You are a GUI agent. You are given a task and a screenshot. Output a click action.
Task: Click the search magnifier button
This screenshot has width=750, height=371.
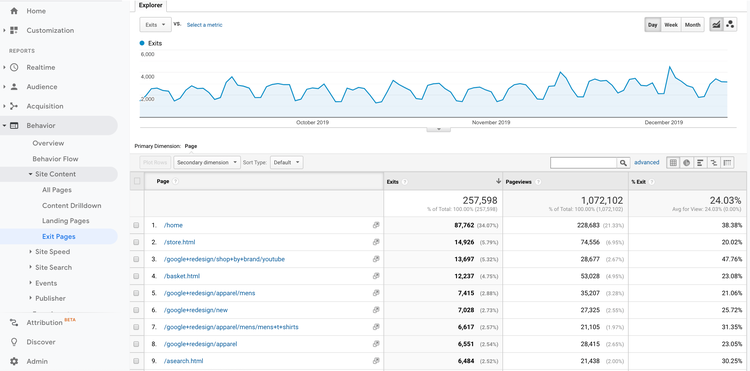(623, 163)
